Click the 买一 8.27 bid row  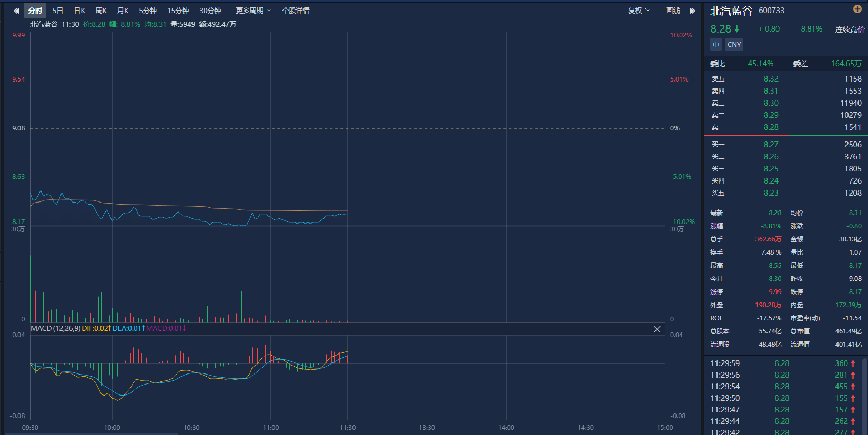(785, 145)
